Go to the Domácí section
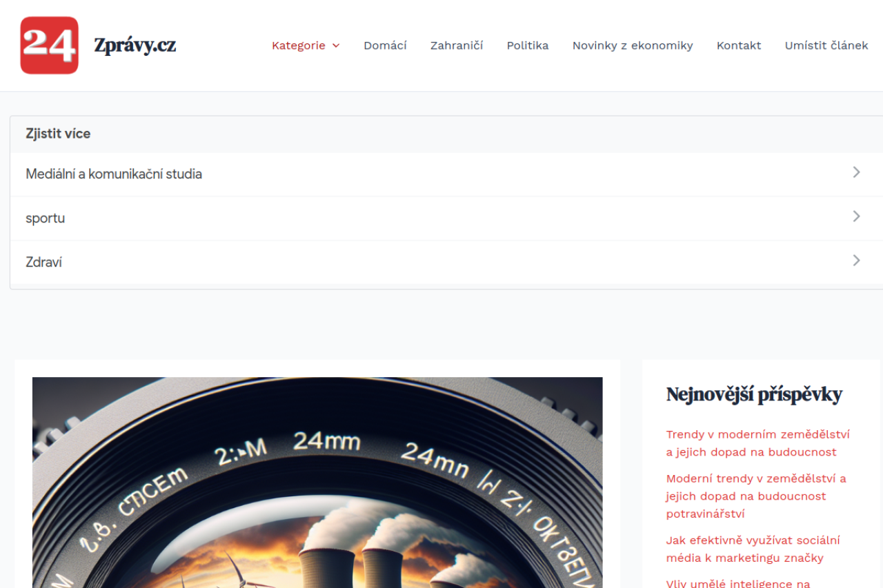Image resolution: width=883 pixels, height=588 pixels. 385,45
